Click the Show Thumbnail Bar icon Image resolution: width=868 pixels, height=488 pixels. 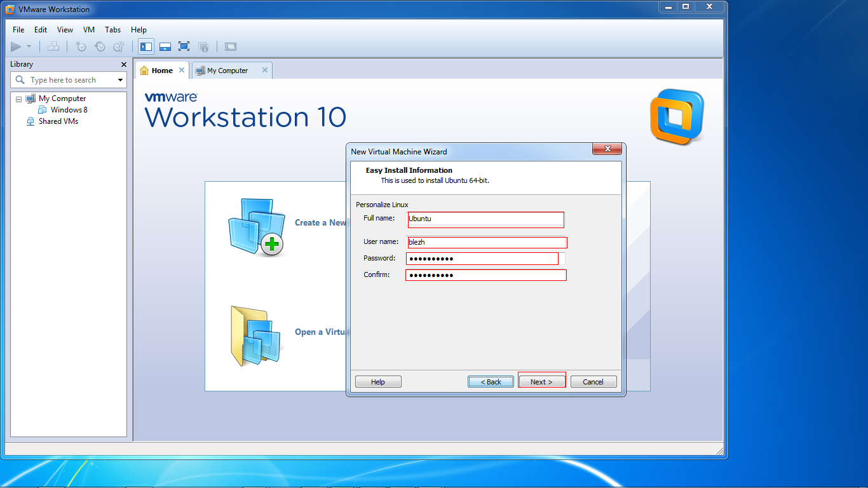tap(165, 46)
